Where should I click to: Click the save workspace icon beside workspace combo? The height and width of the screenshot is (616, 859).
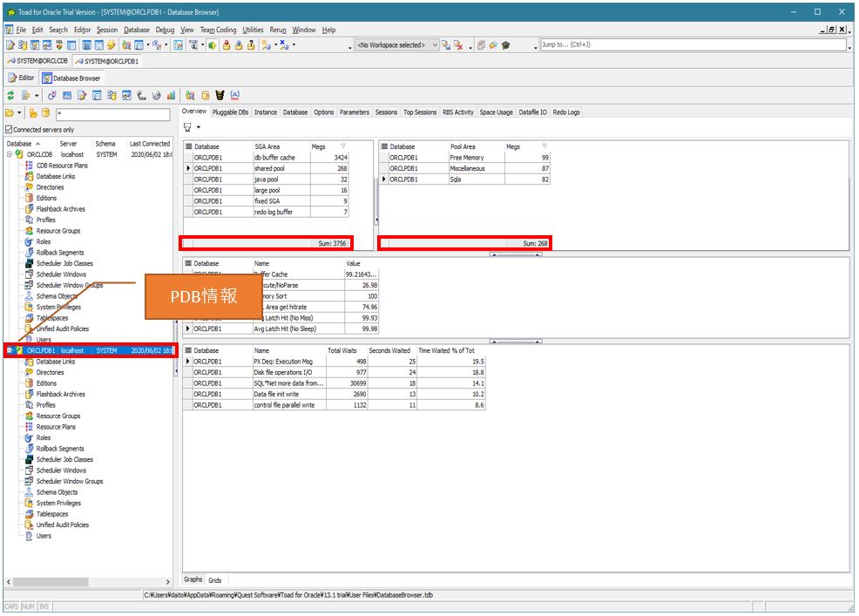[x=446, y=45]
